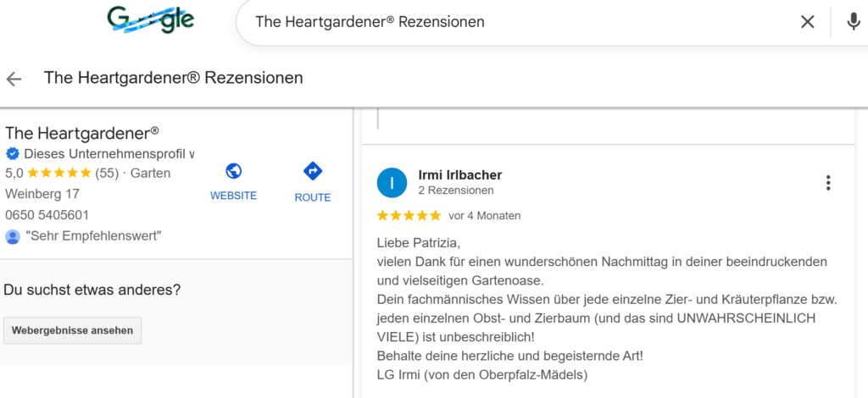Click the small reviewer avatar icon
This screenshot has width=868, height=398.
pos(12,236)
